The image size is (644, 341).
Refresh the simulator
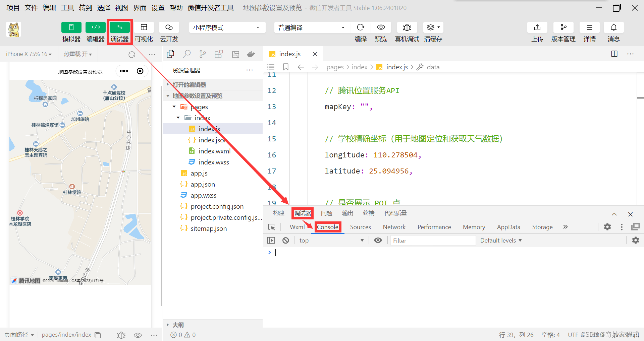[132, 54]
